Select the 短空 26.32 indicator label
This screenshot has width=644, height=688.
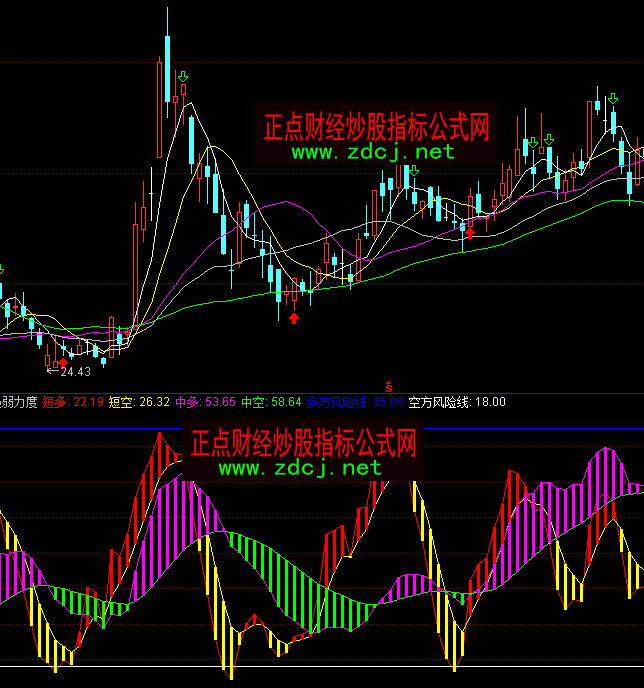point(139,402)
